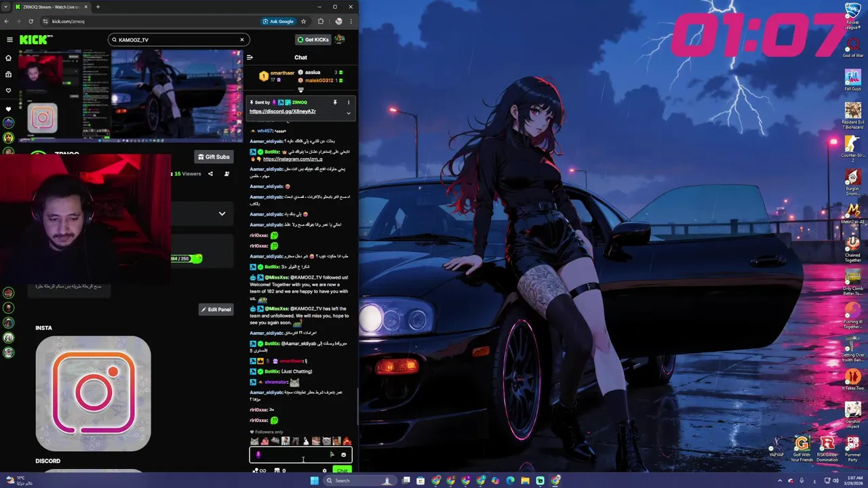Expand the channel info panel chevron
The image size is (868, 488).
[x=222, y=213]
